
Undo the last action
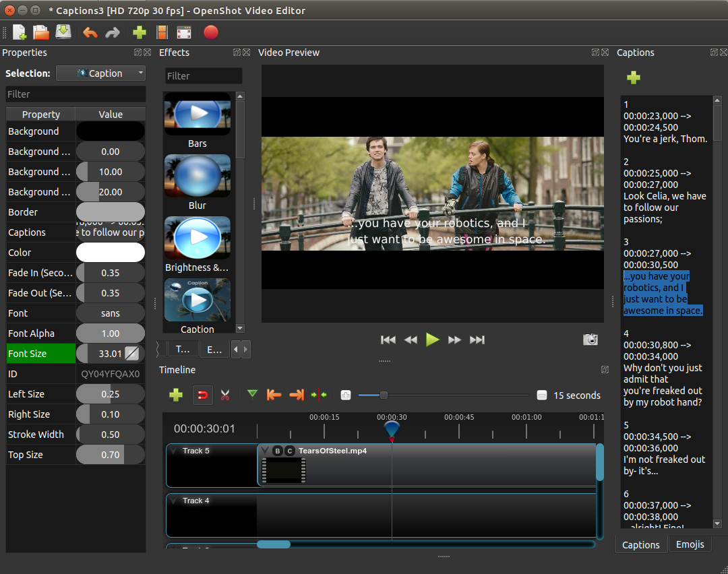90,32
